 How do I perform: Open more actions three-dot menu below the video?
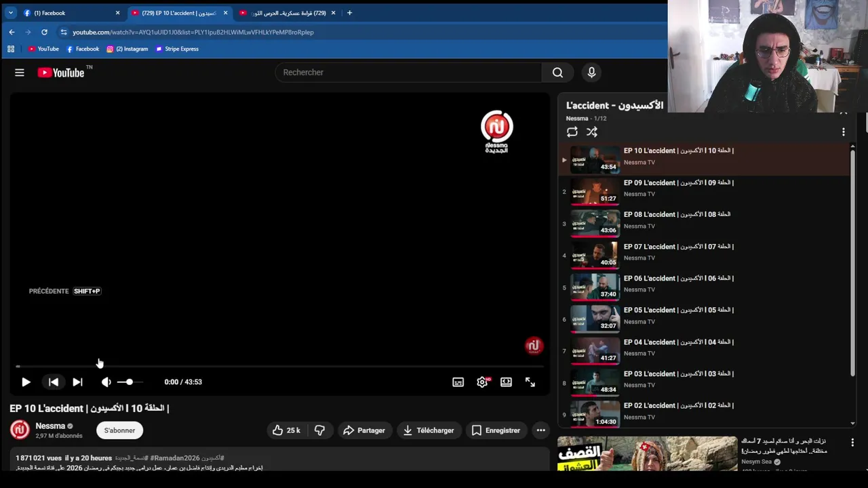(x=540, y=430)
